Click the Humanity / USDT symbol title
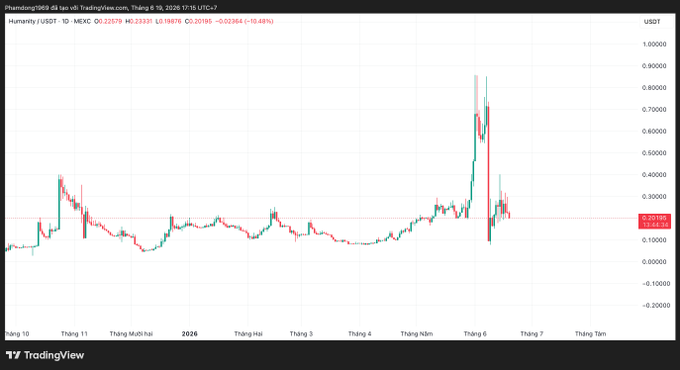 49,21
